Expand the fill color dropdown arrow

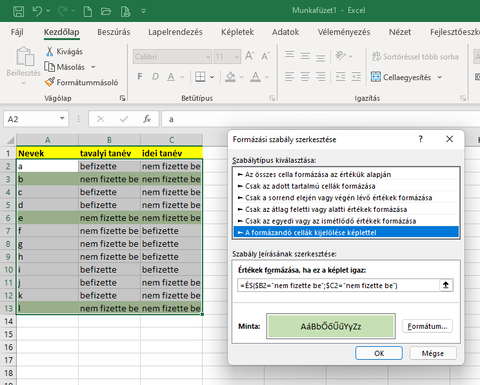(x=242, y=77)
